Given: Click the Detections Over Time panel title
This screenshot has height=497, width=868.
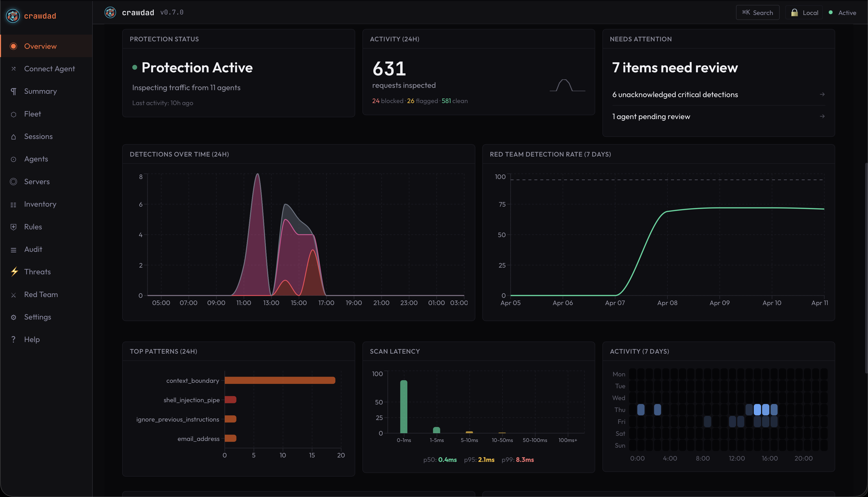Looking at the screenshot, I should coord(179,154).
